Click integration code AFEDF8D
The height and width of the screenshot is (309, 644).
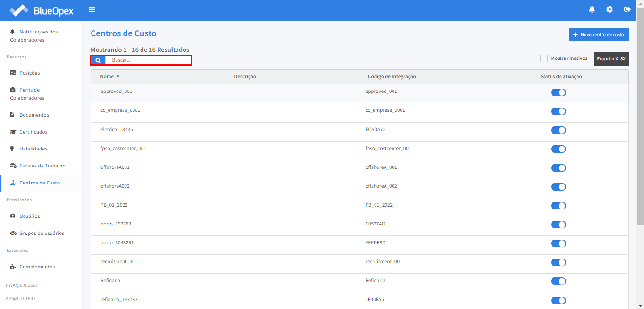tap(376, 242)
